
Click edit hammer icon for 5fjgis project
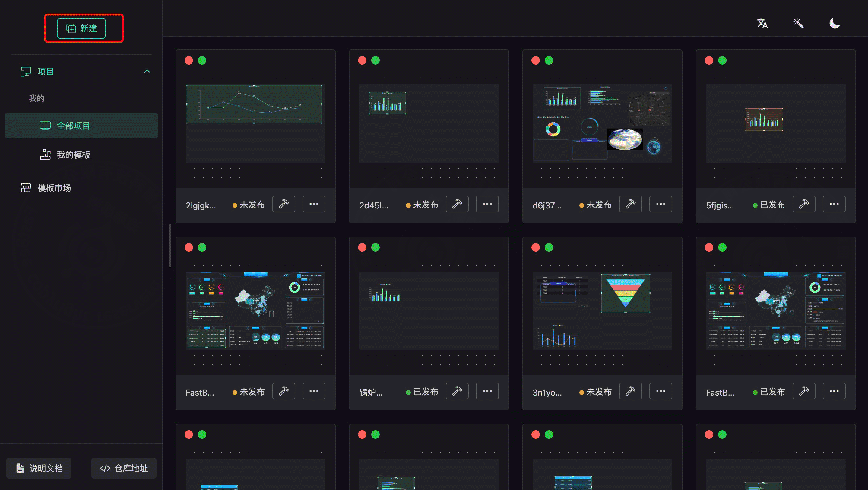pyautogui.click(x=804, y=204)
